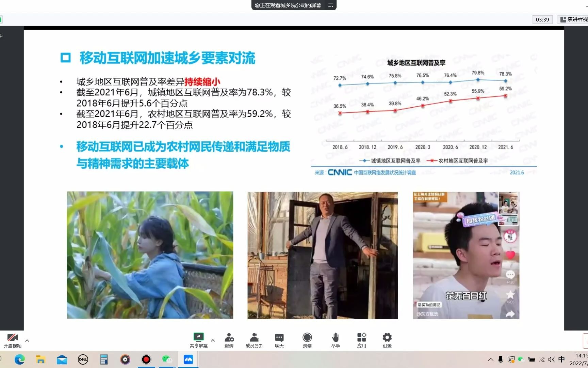Open the viewing-screen options menu icon at top
This screenshot has width=588, height=368.
(330, 5)
